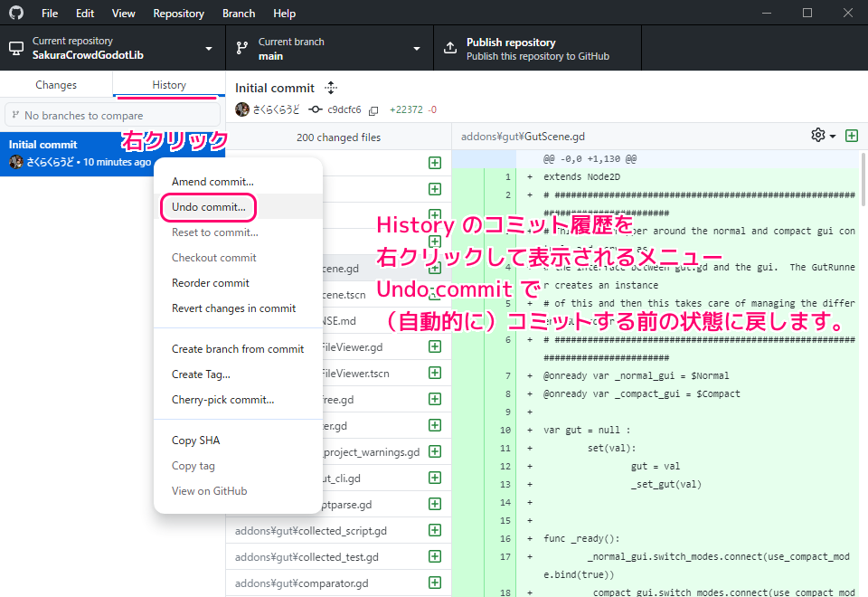Image resolution: width=868 pixels, height=597 pixels.
Task: Click the diff pane vertical scrollbar
Action: (863, 179)
